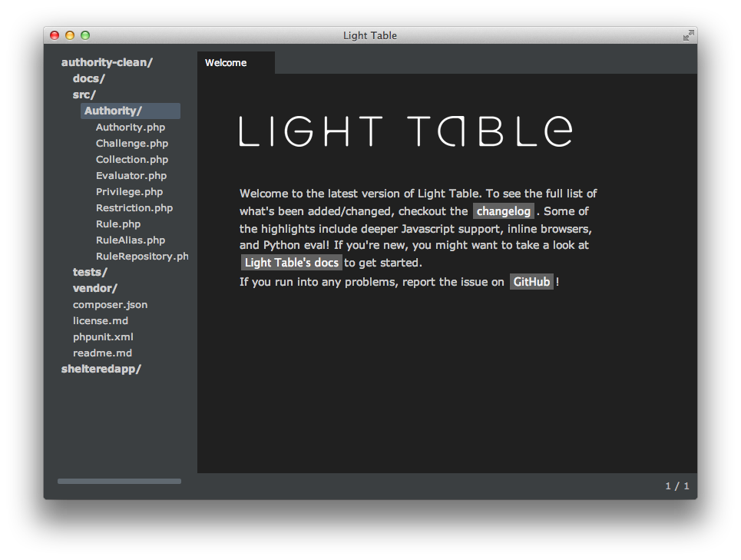
Task: Open the composer.json file
Action: tap(110, 305)
